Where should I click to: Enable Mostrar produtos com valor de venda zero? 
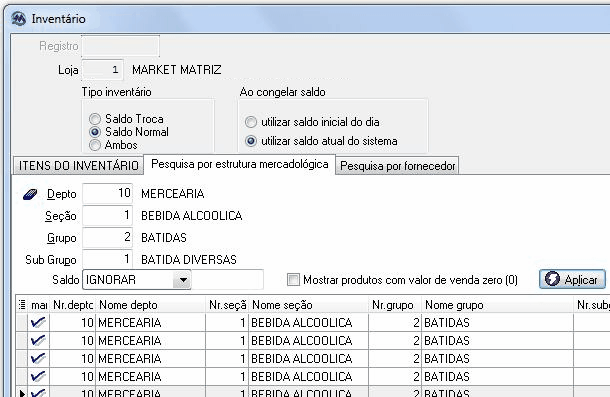(293, 279)
